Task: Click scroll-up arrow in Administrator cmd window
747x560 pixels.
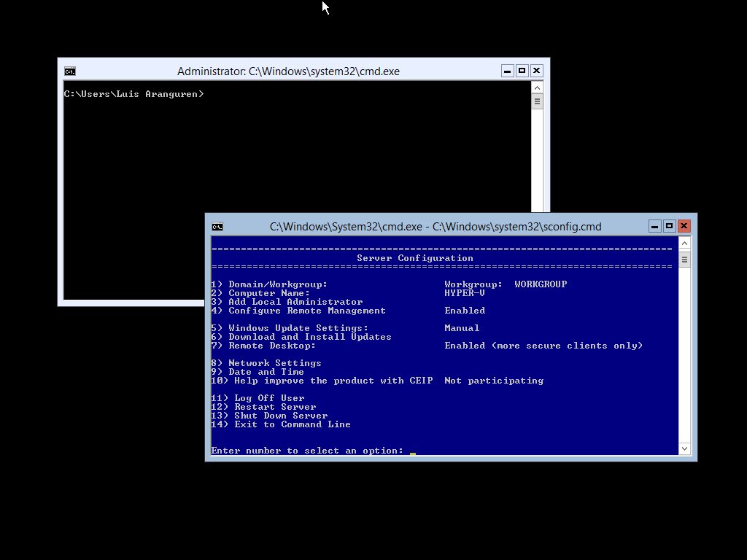Action: tap(537, 87)
